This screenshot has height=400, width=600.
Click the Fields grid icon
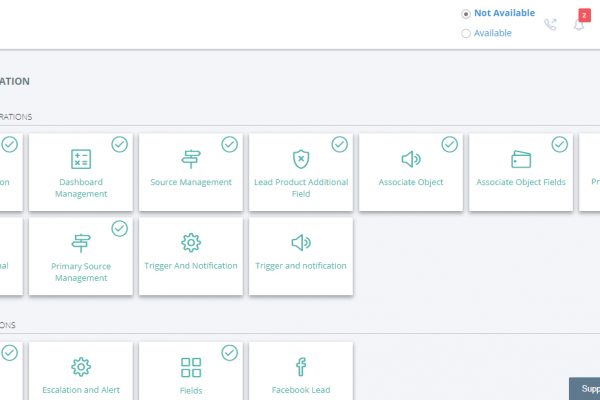[x=191, y=367]
